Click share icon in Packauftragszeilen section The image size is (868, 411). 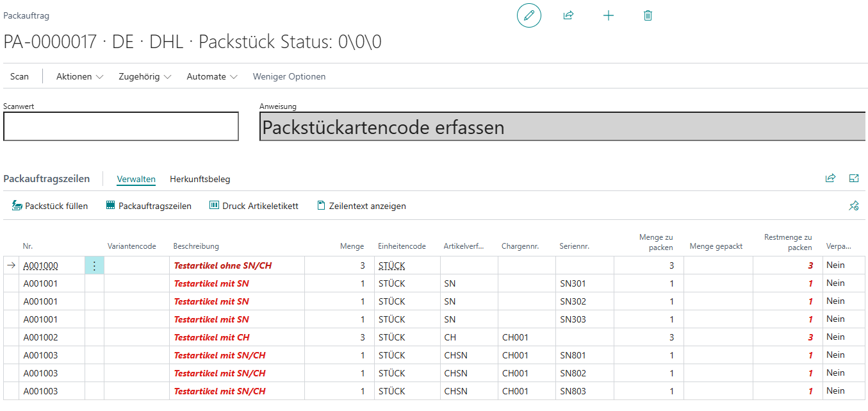tap(830, 179)
